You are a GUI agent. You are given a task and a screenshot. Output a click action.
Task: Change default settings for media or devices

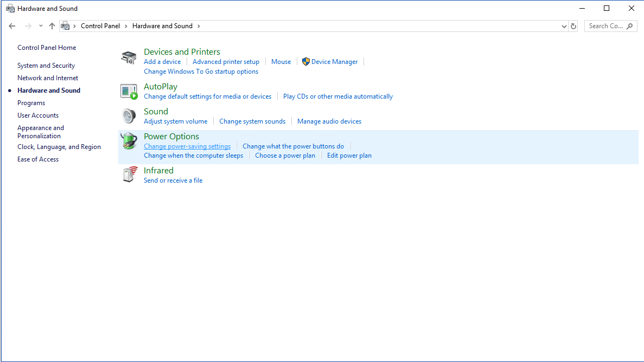(207, 96)
